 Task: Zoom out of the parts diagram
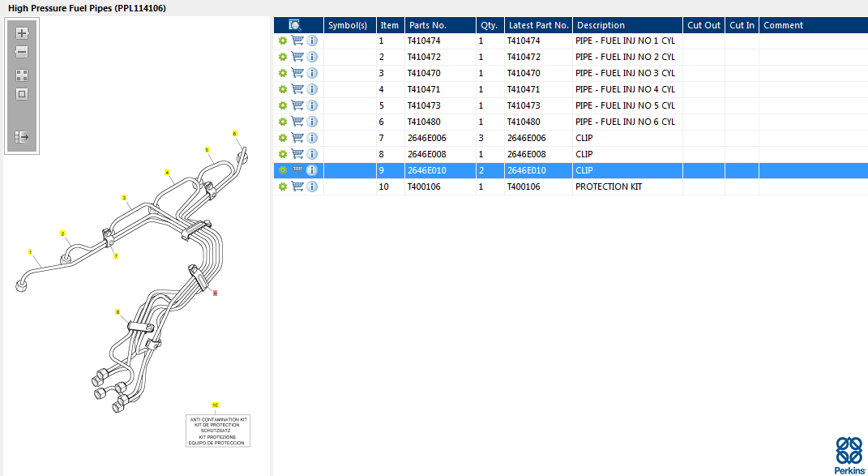22,53
